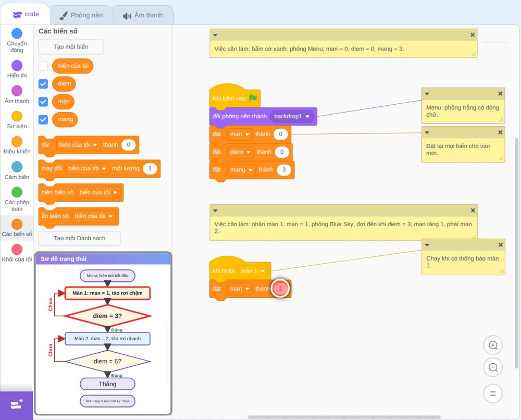521x420 pixels.
Task: Zoom in the code workspace
Action: [x=493, y=345]
